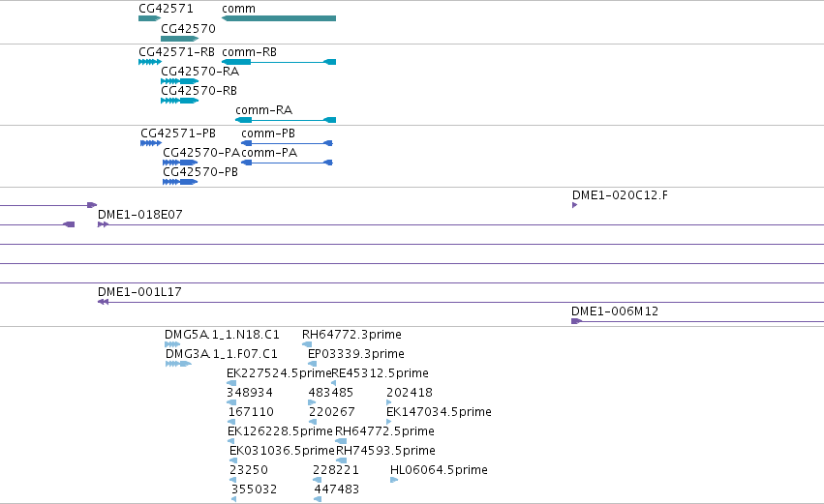The width and height of the screenshot is (824, 504).
Task: Select the CG42571 gene glyph
Action: click(x=150, y=18)
